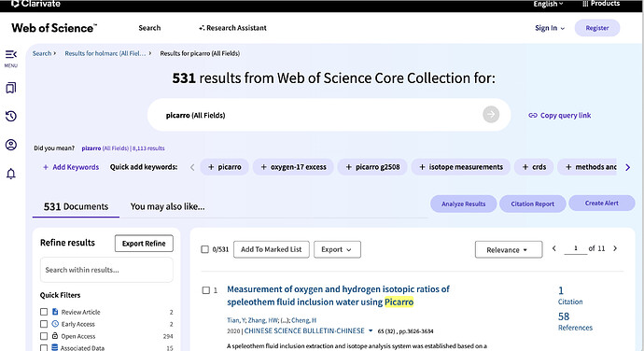This screenshot has height=351, width=644.
Task: Click Search within results field
Action: [x=106, y=270]
